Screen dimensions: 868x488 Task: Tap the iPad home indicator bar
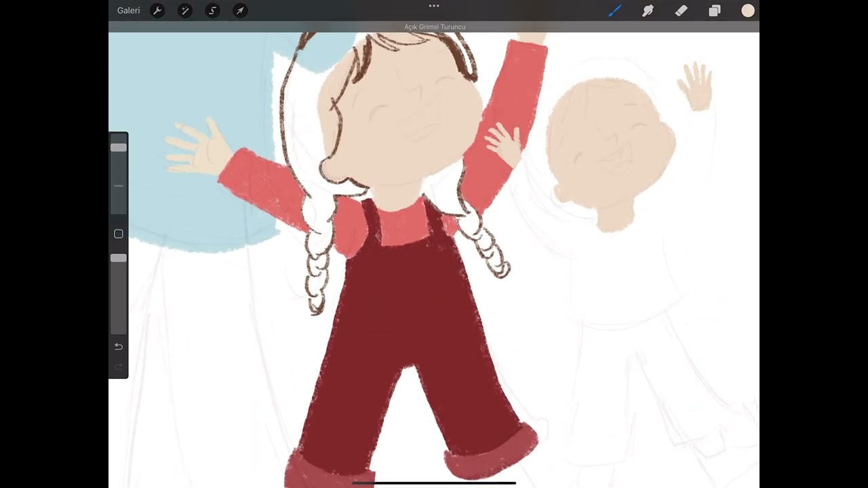pos(434,483)
